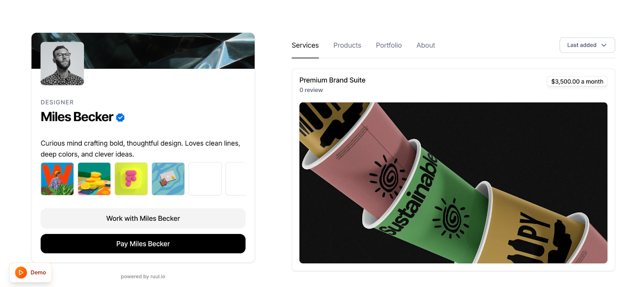Click the $3,500.00 a month price tag
644x287 pixels.
pos(577,82)
